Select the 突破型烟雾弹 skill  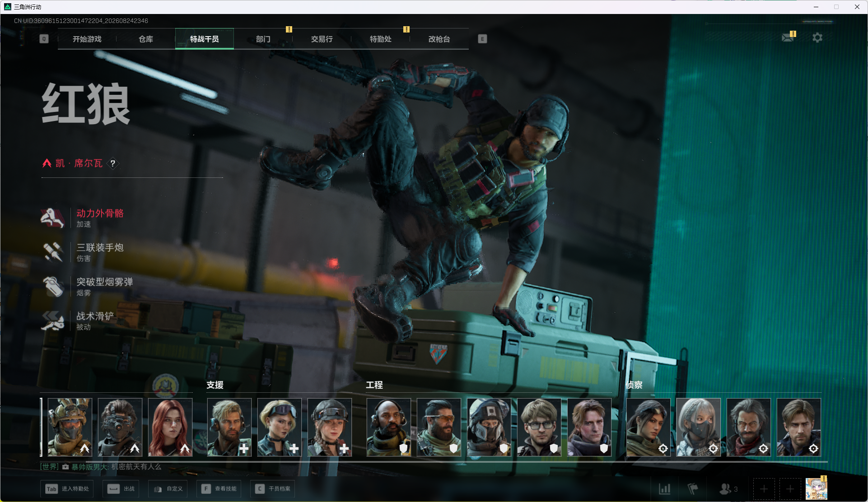(x=87, y=286)
